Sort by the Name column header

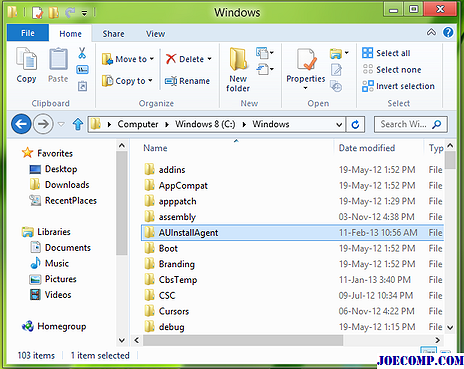(x=155, y=148)
